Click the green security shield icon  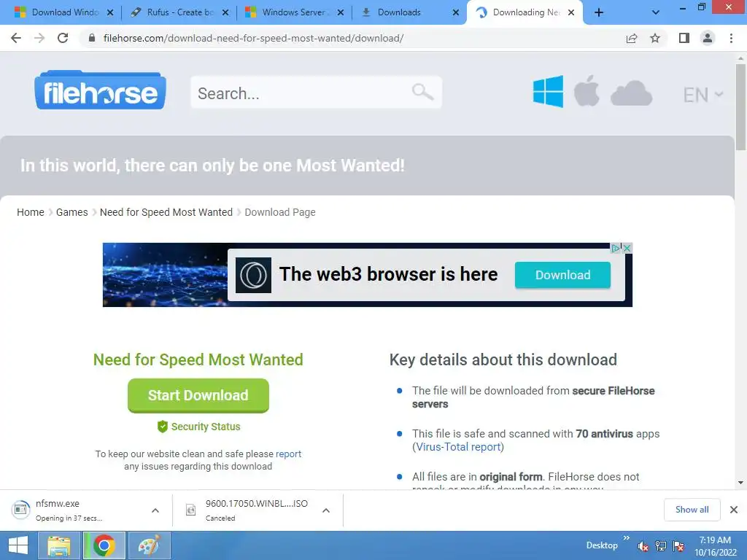click(x=163, y=426)
